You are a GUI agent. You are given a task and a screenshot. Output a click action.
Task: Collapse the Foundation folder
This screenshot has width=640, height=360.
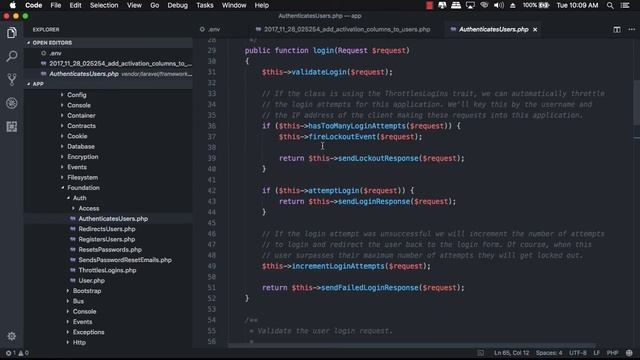pos(83,188)
